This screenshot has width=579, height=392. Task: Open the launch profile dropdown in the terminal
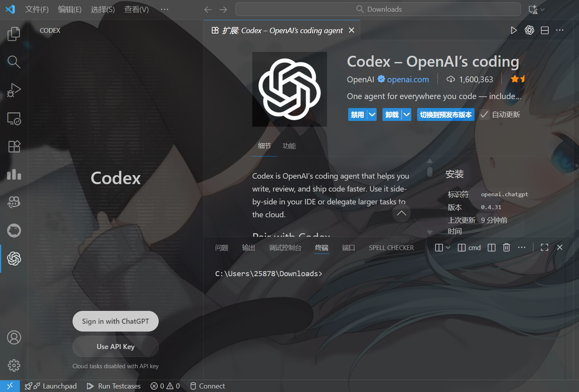pos(448,247)
